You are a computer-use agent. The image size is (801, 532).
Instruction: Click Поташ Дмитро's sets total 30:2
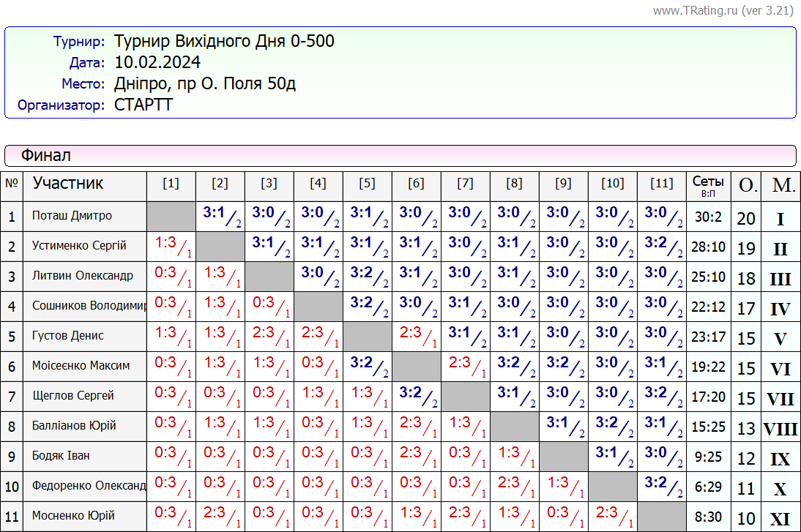coord(708,217)
